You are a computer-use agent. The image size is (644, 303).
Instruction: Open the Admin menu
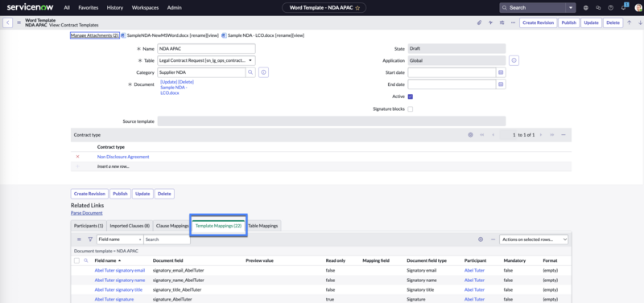[x=175, y=8]
